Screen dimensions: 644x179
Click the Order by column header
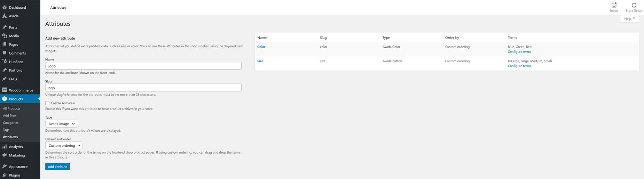[452, 38]
